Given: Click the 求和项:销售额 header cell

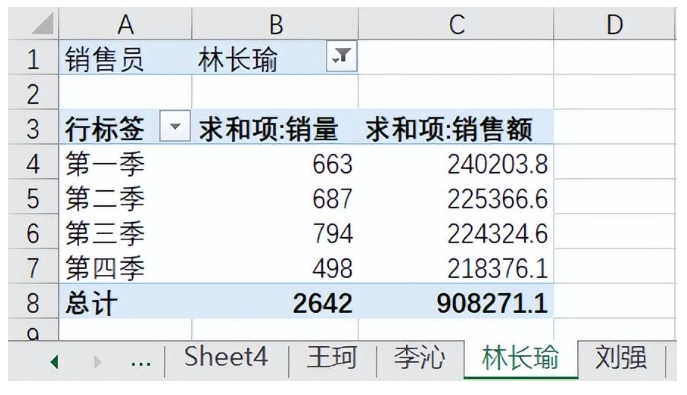Looking at the screenshot, I should pyautogui.click(x=456, y=127).
